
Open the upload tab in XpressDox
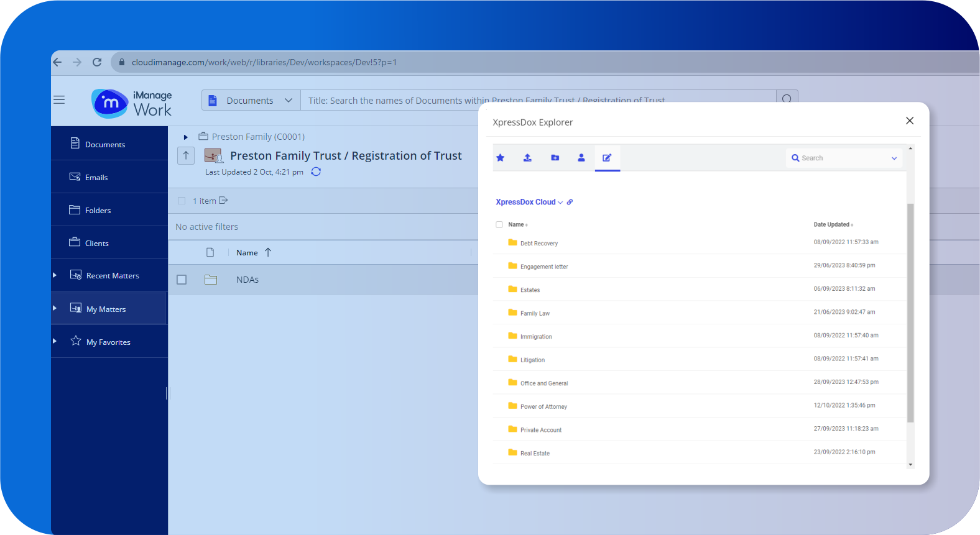tap(527, 158)
